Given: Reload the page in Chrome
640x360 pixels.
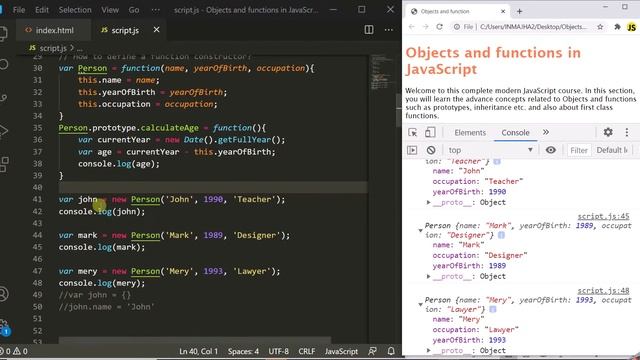Looking at the screenshot, I should 439,27.
